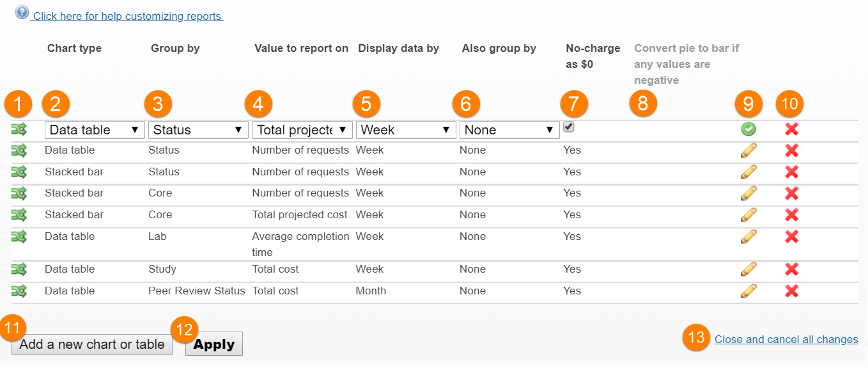Uncheck the No-charge as $0 checkbox
This screenshot has height=368, width=868.
pyautogui.click(x=569, y=127)
